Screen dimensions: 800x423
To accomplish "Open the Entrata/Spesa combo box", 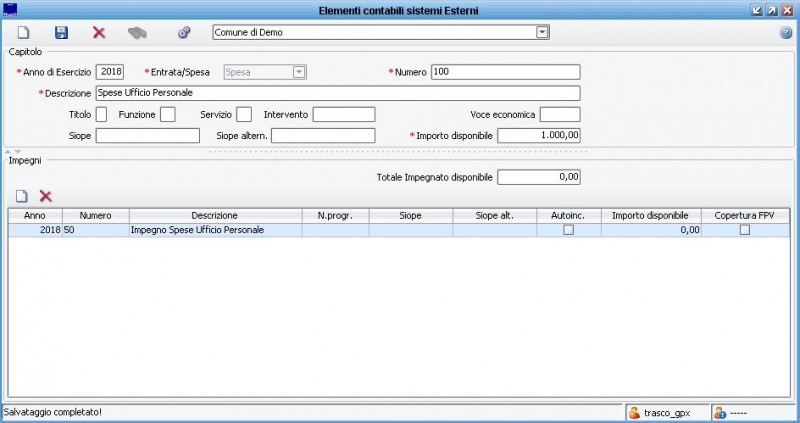I will click(298, 72).
